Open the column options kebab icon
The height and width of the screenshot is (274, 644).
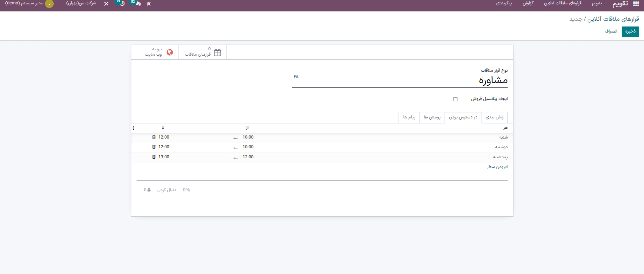click(133, 128)
